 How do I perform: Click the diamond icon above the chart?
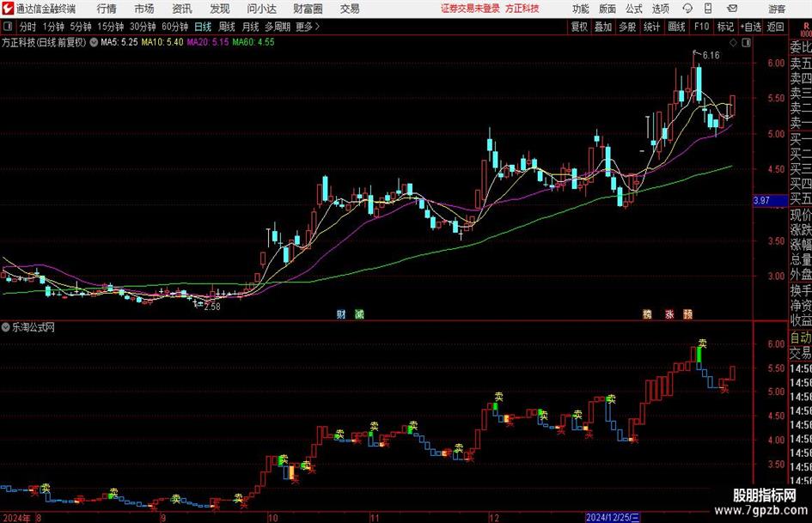click(x=733, y=43)
